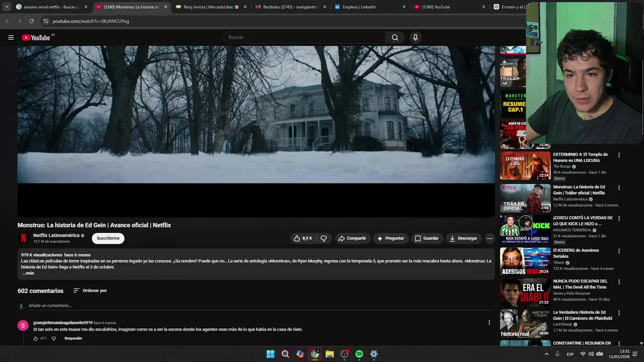Click the Compartir share button

pos(352,238)
